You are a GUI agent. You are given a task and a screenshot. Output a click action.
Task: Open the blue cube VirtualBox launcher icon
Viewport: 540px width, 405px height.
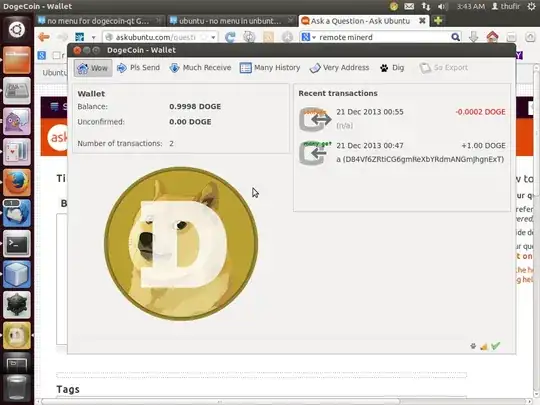pyautogui.click(x=17, y=274)
